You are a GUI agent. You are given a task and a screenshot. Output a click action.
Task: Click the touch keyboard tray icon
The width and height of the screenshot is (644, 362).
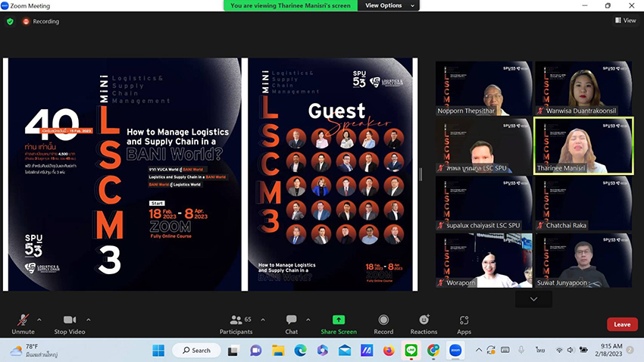pyautogui.click(x=505, y=350)
